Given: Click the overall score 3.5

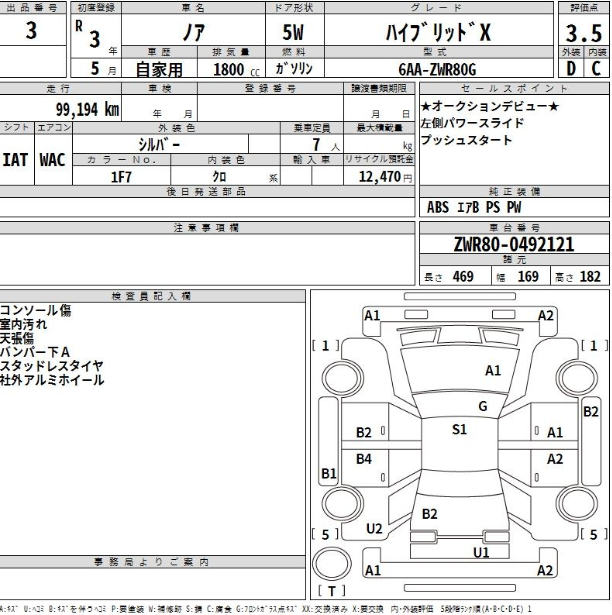Looking at the screenshot, I should tap(583, 31).
